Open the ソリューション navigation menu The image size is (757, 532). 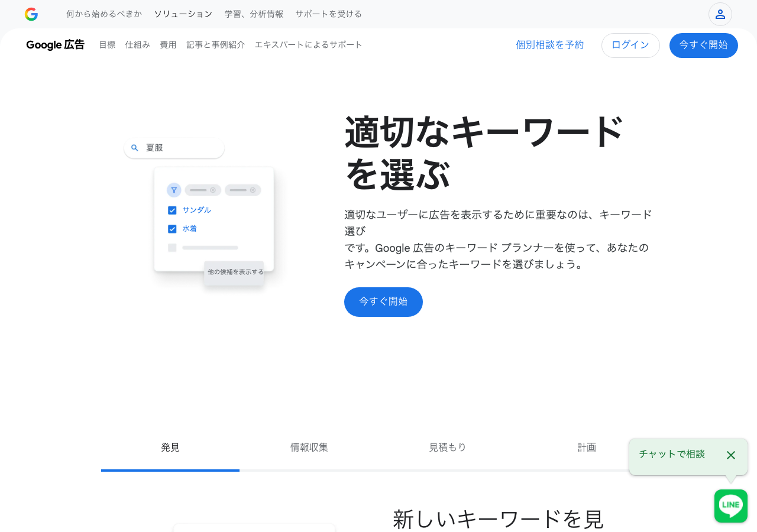pos(183,14)
